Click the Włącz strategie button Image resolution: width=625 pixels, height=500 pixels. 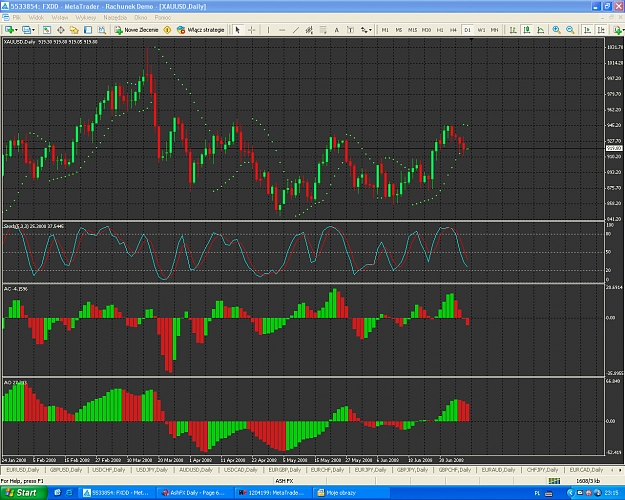click(200, 30)
